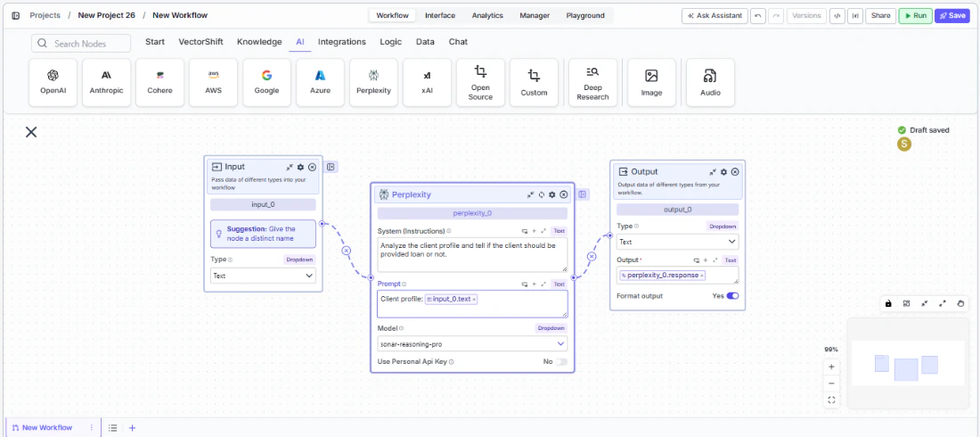Screen dimensions: 980x437
Task: Collapse the Output node
Action: [x=713, y=171]
